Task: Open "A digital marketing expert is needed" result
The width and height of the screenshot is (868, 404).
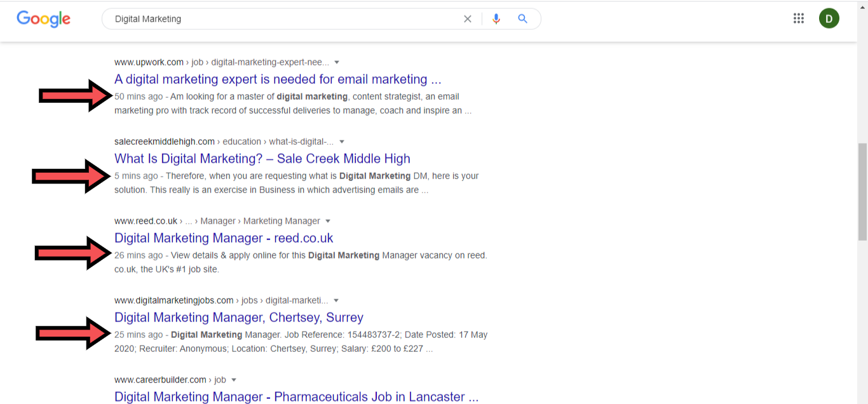Action: click(278, 79)
